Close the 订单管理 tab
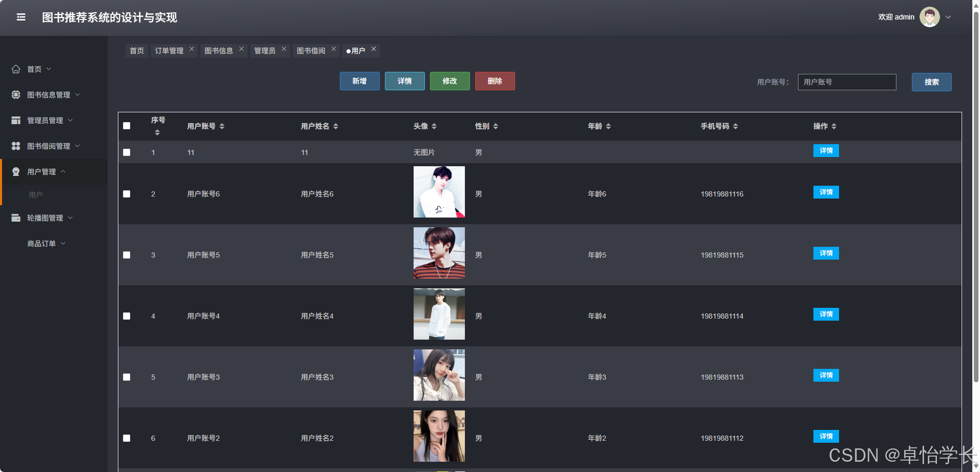980x472 pixels. [x=192, y=49]
